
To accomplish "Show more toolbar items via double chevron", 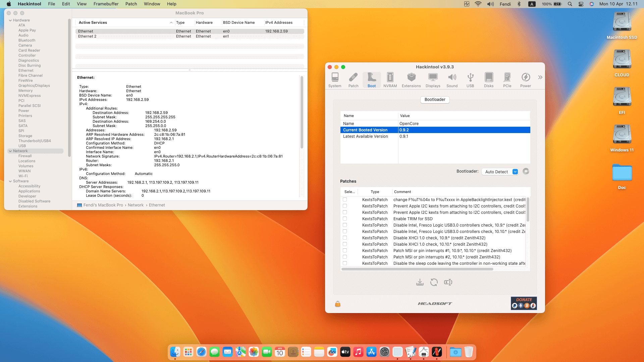I will 540,77.
